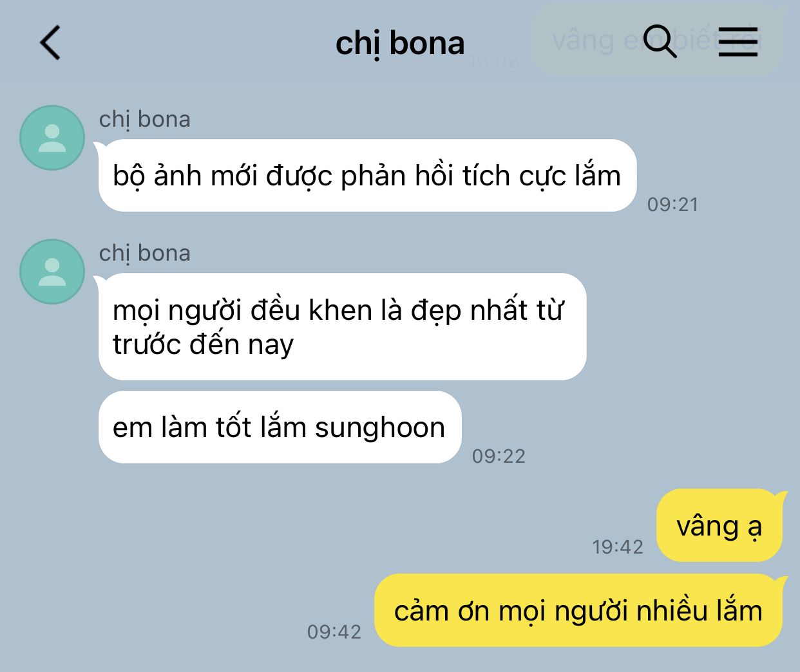Viewport: 800px width, 672px height.
Task: Tap the 09:22 timestamp
Action: pos(499,456)
